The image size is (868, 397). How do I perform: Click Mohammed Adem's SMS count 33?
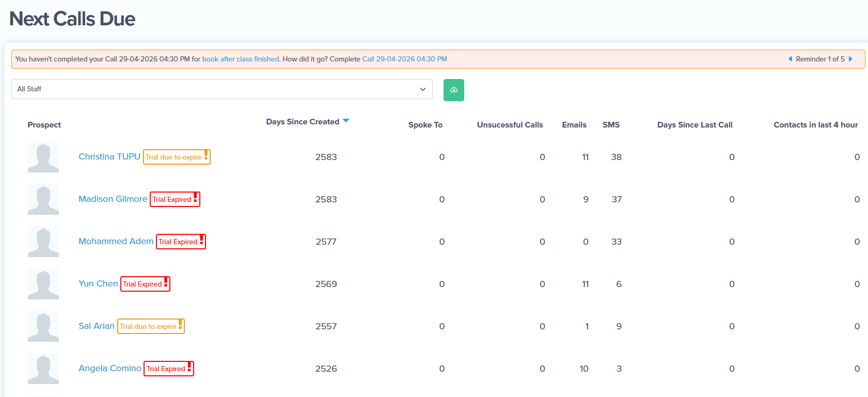(x=617, y=242)
